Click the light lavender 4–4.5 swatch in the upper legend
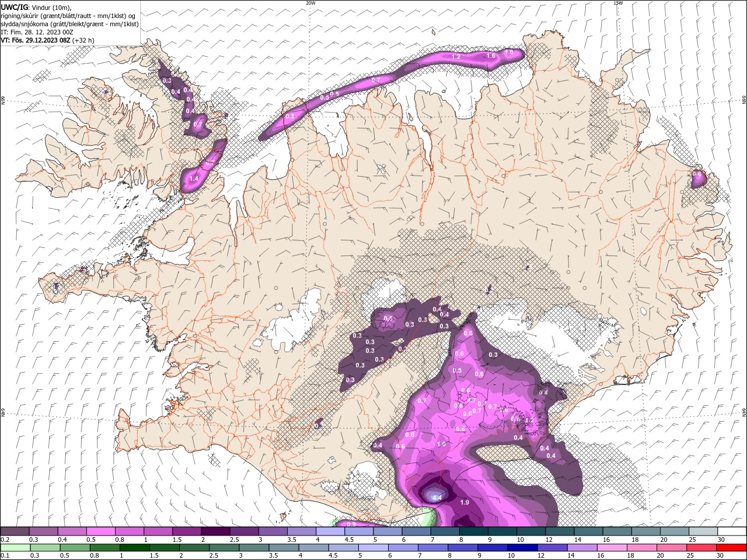Image resolution: width=747 pixels, height=560 pixels. point(330,531)
